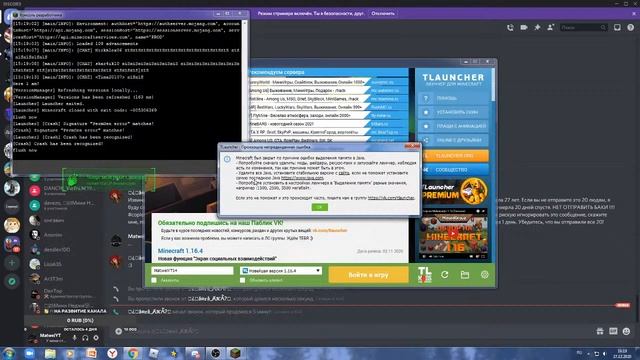Select the Among Us server row

click(x=309, y=91)
